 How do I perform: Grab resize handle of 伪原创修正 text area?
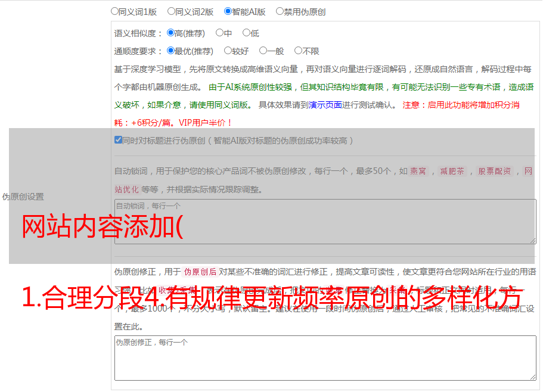point(533,377)
